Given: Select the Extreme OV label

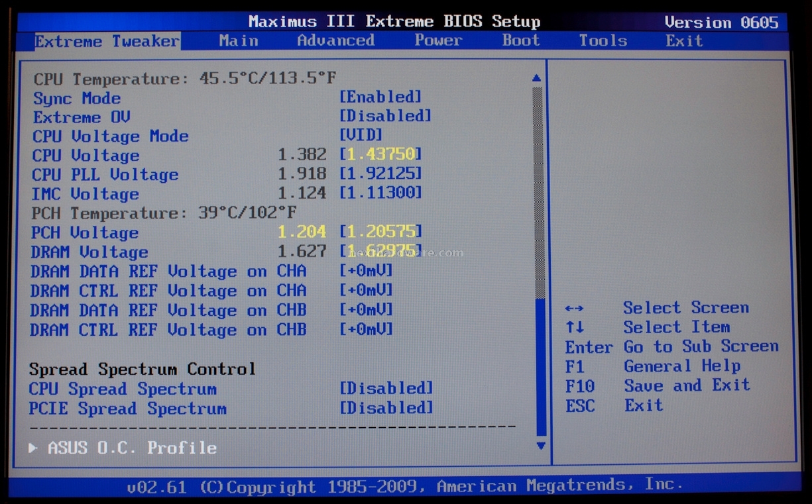Looking at the screenshot, I should click(x=82, y=117).
